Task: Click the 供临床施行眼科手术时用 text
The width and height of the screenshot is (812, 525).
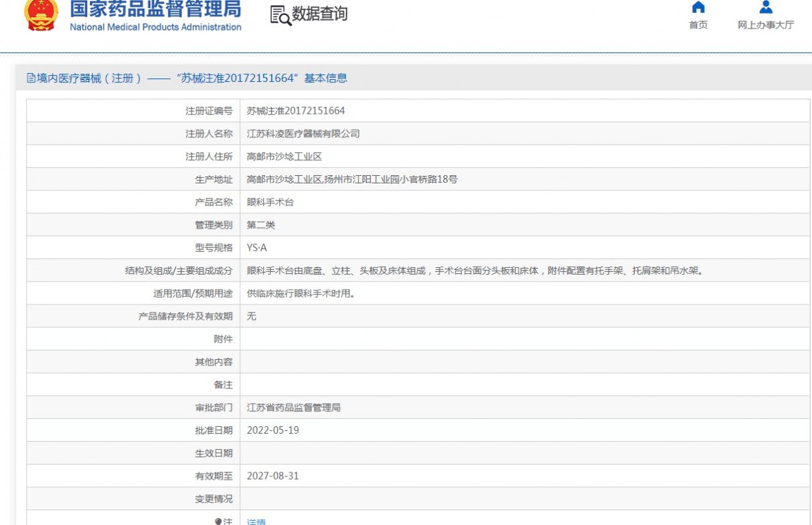Action: (300, 294)
